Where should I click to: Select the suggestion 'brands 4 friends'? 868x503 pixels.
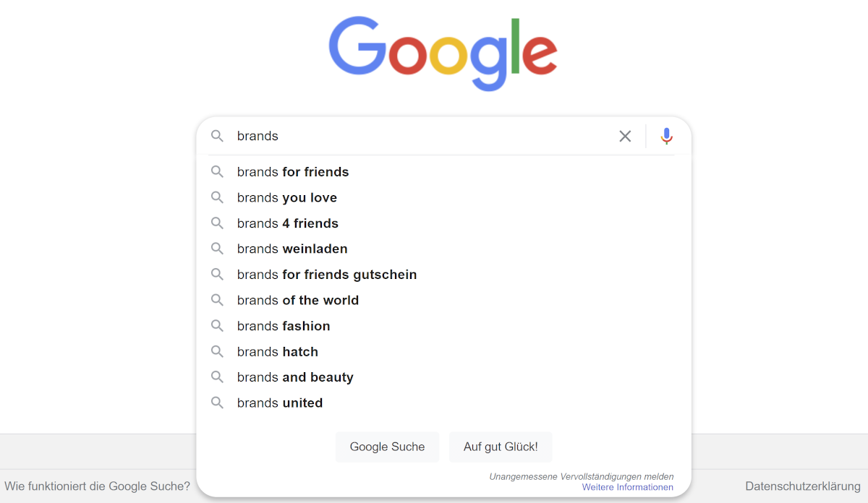pos(287,223)
